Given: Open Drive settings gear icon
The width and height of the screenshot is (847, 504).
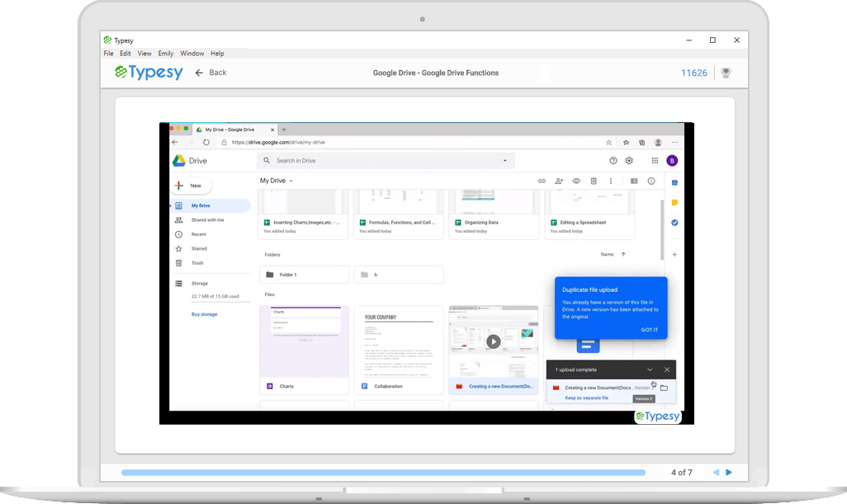Looking at the screenshot, I should click(628, 160).
